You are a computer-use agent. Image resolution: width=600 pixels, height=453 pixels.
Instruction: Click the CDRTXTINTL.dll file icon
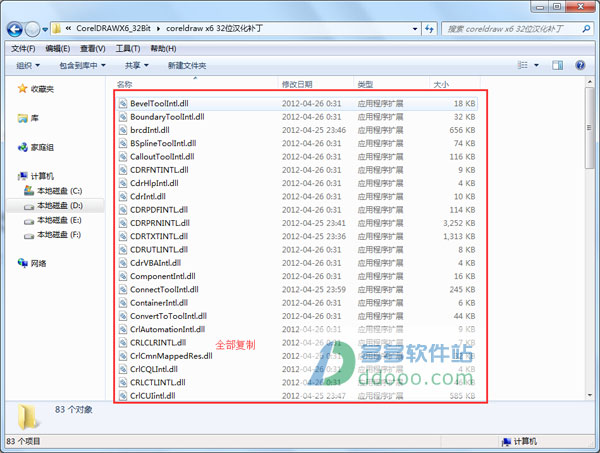point(123,236)
